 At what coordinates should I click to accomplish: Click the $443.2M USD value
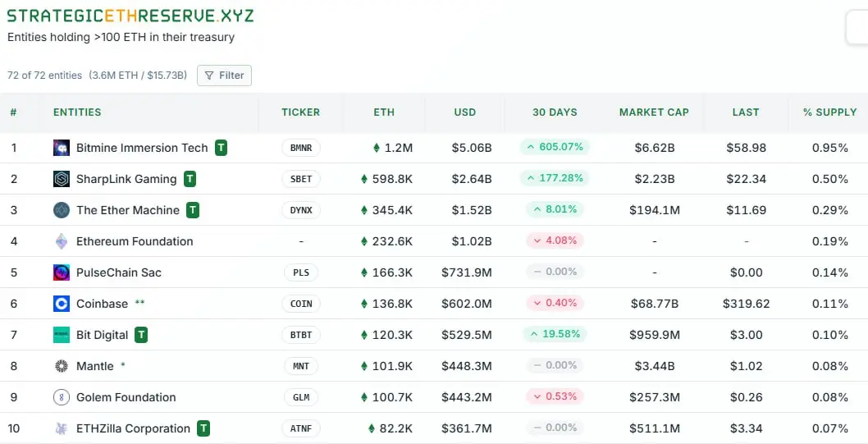tap(467, 397)
